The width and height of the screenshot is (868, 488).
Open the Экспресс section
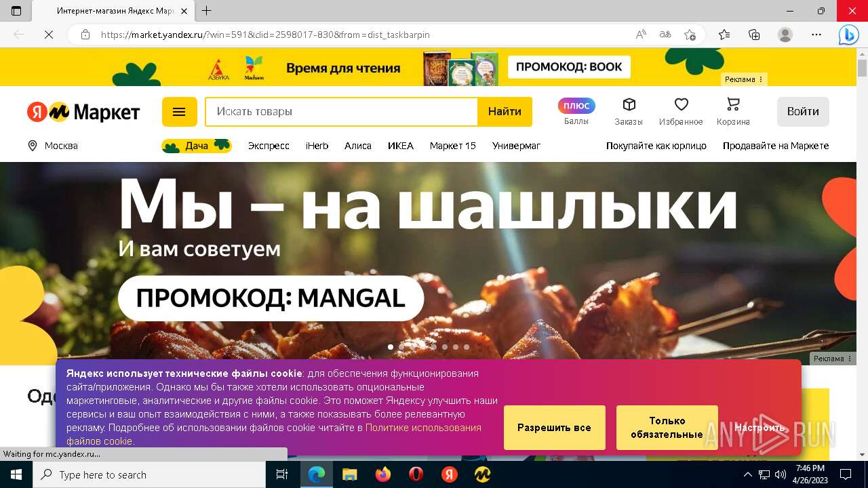click(269, 146)
